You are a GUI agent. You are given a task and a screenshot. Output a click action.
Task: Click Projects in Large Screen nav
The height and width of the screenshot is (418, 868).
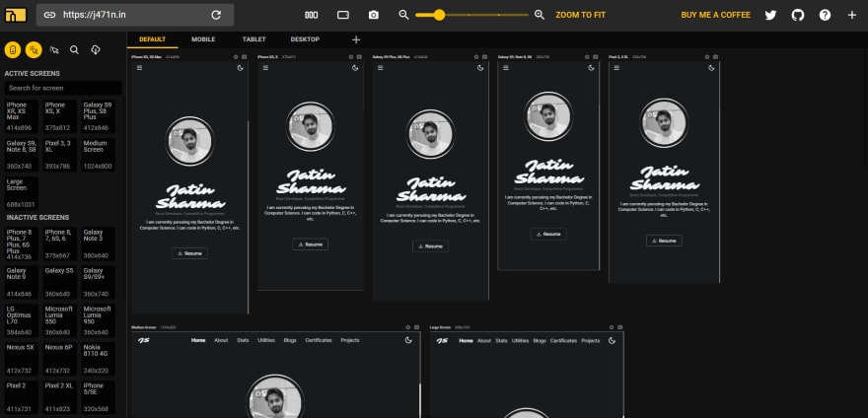[591, 341]
